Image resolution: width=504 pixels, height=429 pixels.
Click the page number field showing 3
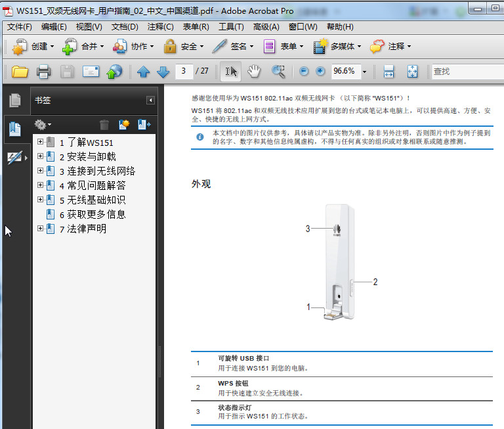point(184,71)
